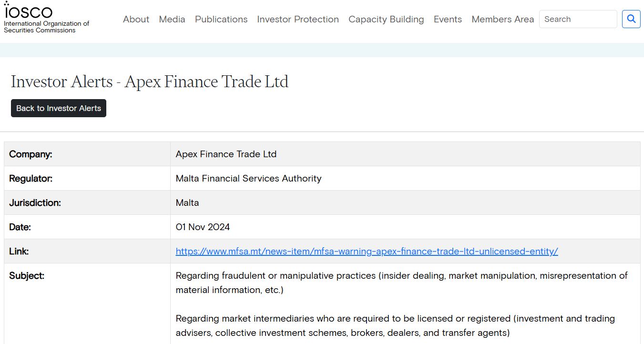Open the Capacity Building menu

[386, 20]
